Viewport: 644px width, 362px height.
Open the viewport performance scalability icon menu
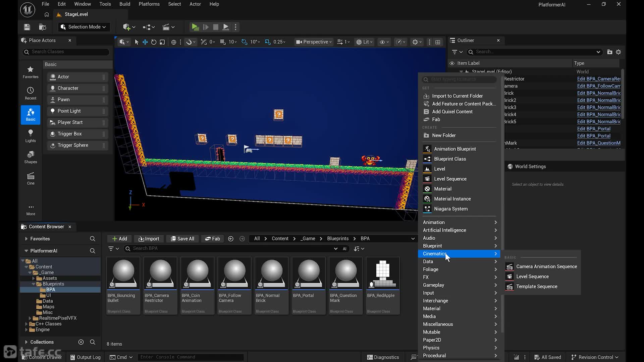point(400,42)
